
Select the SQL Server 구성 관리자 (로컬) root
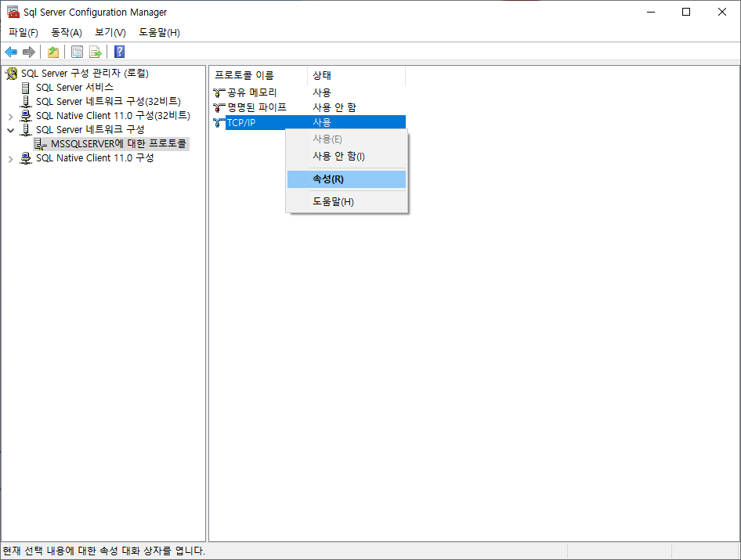(85, 74)
